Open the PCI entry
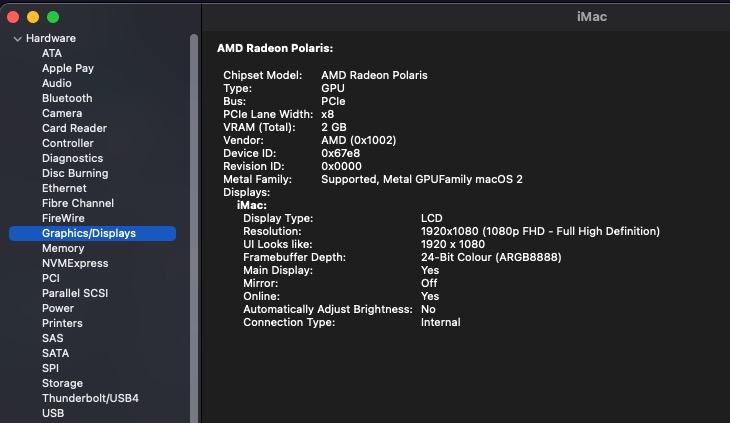This screenshot has width=730, height=423. 51,278
